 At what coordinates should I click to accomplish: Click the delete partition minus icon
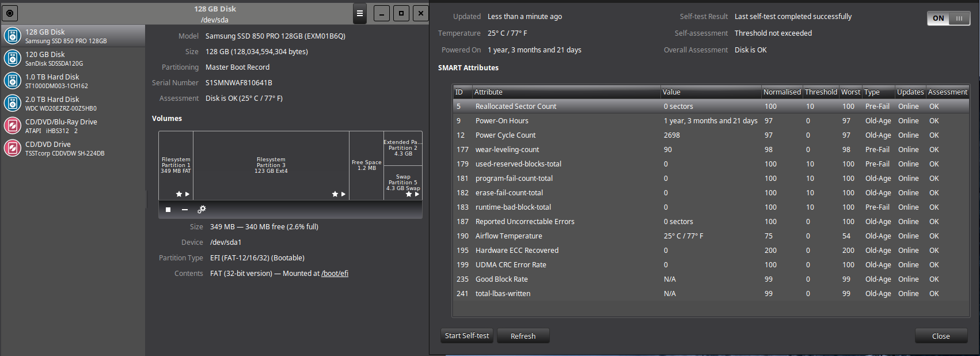[x=185, y=210]
